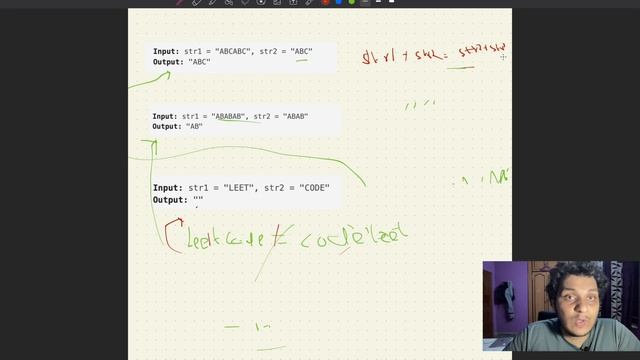Click the Output: "ABC" line
Viewport: 640px width, 360px height.
[182, 62]
